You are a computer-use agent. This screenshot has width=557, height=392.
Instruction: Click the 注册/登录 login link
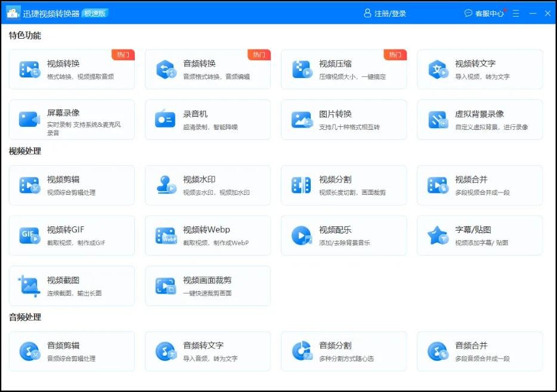(385, 13)
